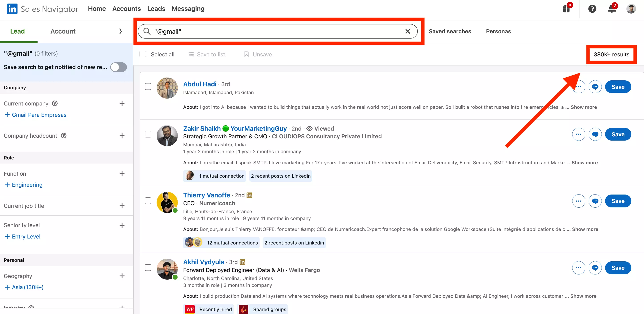
Task: Expand the Function filter
Action: pos(122,174)
